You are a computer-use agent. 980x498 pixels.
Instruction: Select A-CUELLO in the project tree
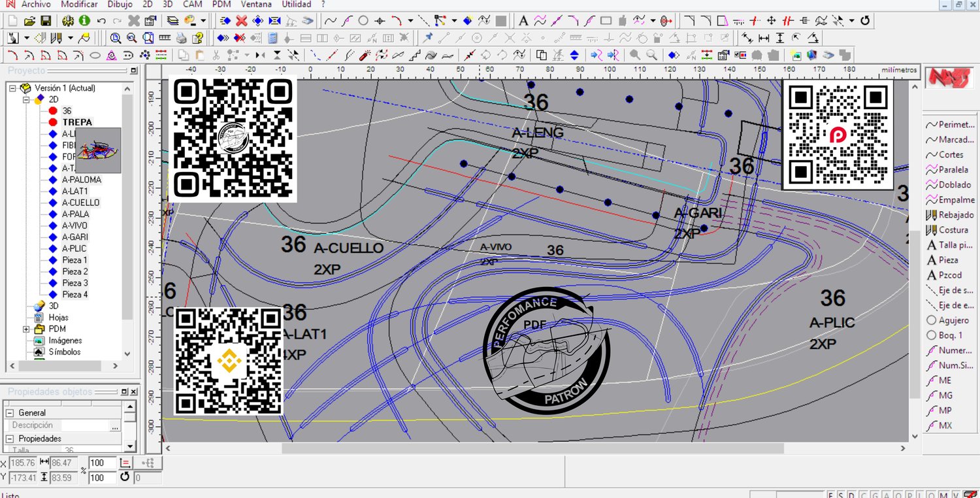(81, 203)
